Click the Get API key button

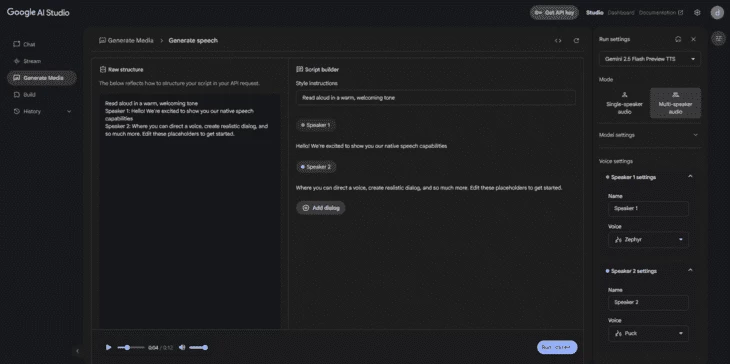point(554,13)
